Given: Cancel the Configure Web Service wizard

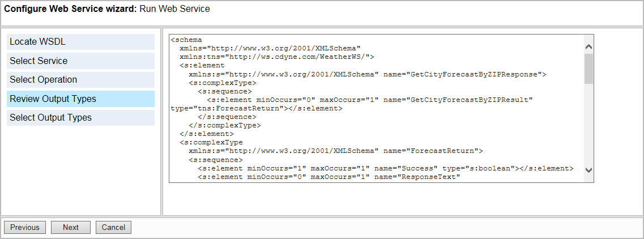Looking at the screenshot, I should 113,227.
